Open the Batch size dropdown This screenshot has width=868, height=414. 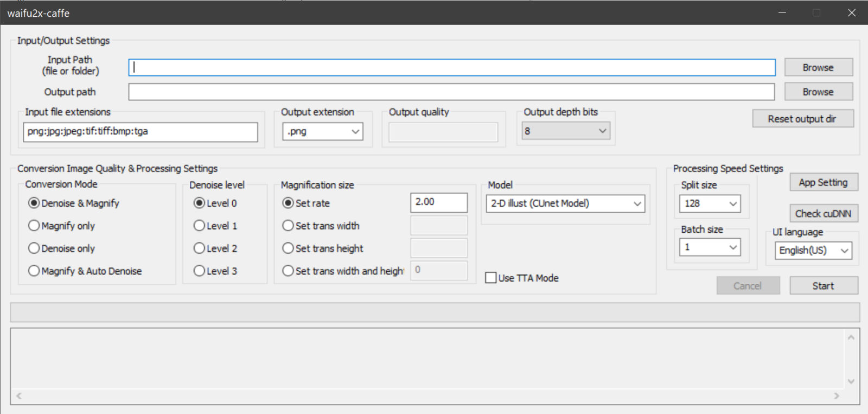(710, 247)
